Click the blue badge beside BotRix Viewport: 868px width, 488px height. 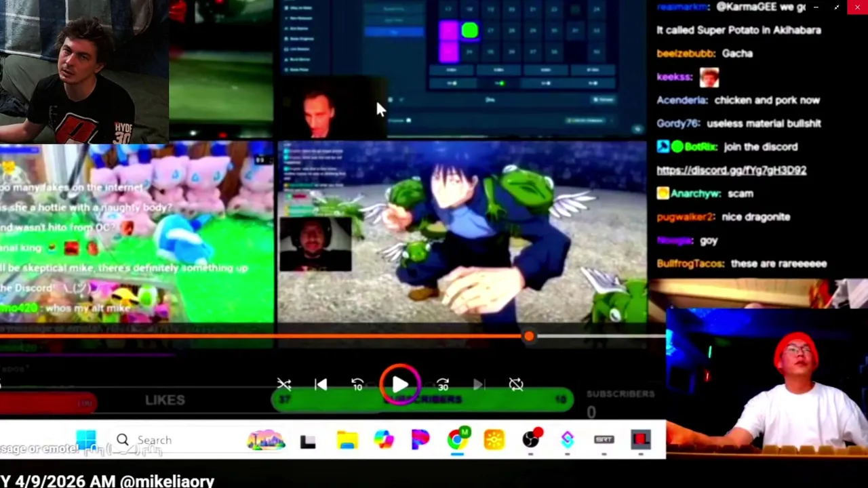point(663,147)
